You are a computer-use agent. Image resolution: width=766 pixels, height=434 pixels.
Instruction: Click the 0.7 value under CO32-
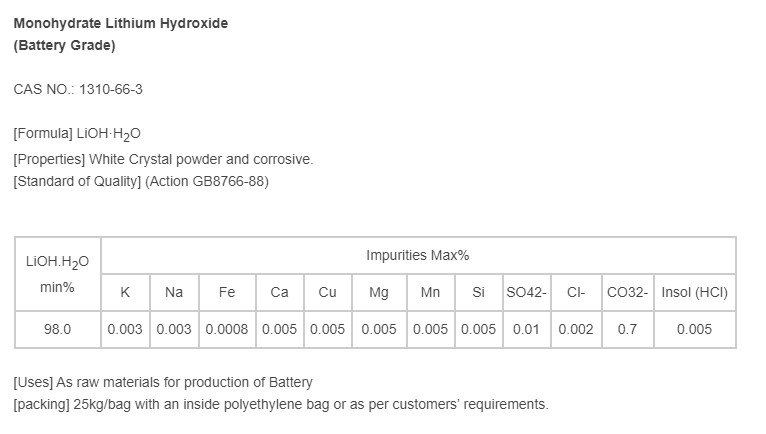coord(628,329)
